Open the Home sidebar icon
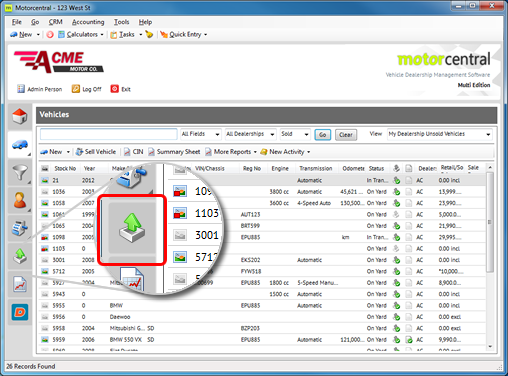Screen dimensions: 508x376 (20, 116)
